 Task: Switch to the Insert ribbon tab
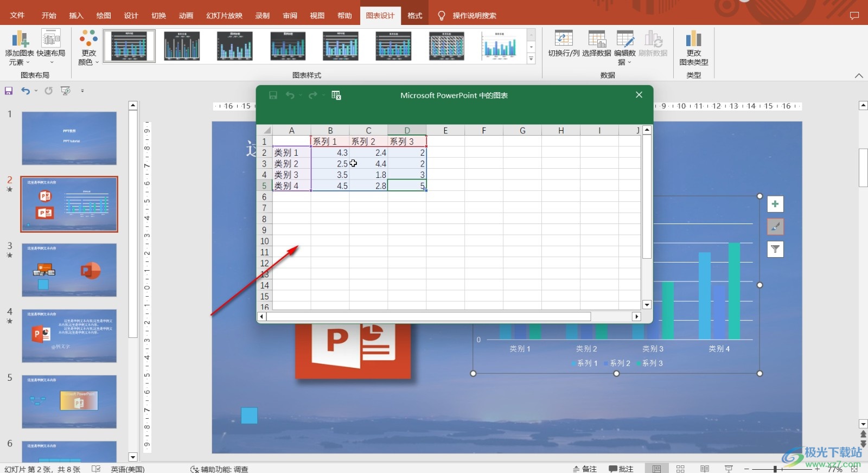[76, 15]
